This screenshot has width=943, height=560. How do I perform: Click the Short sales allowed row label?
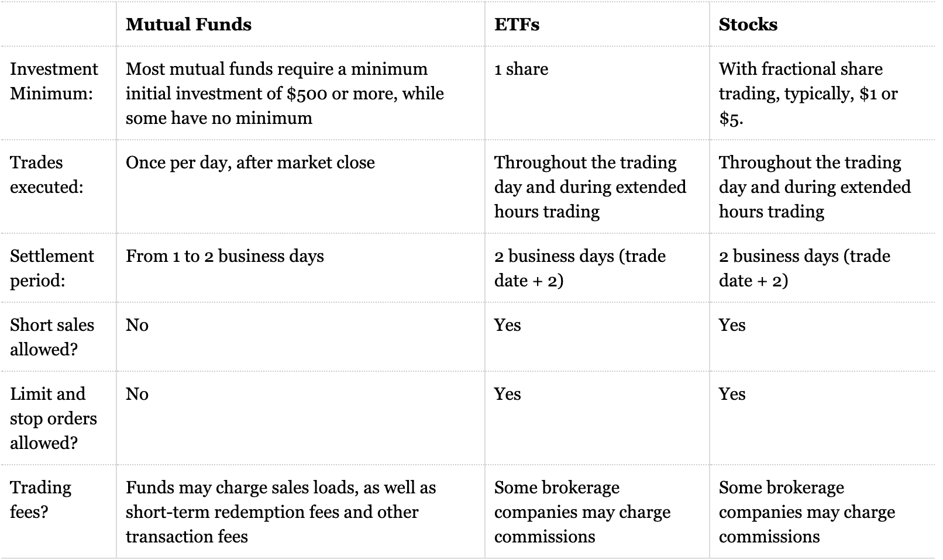[51, 337]
